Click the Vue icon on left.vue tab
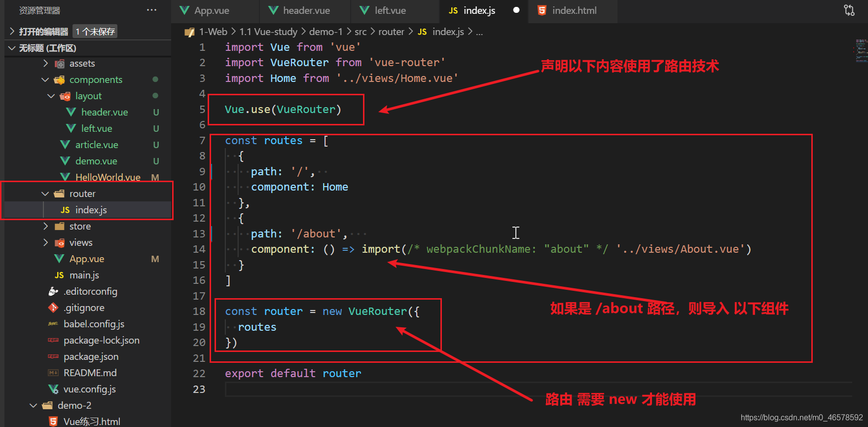Image resolution: width=868 pixels, height=427 pixels. [x=364, y=10]
